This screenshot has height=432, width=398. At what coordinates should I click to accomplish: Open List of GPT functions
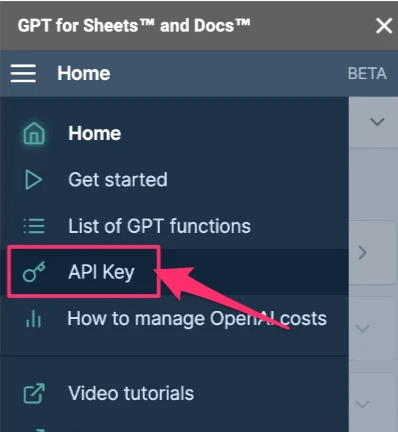tap(159, 226)
